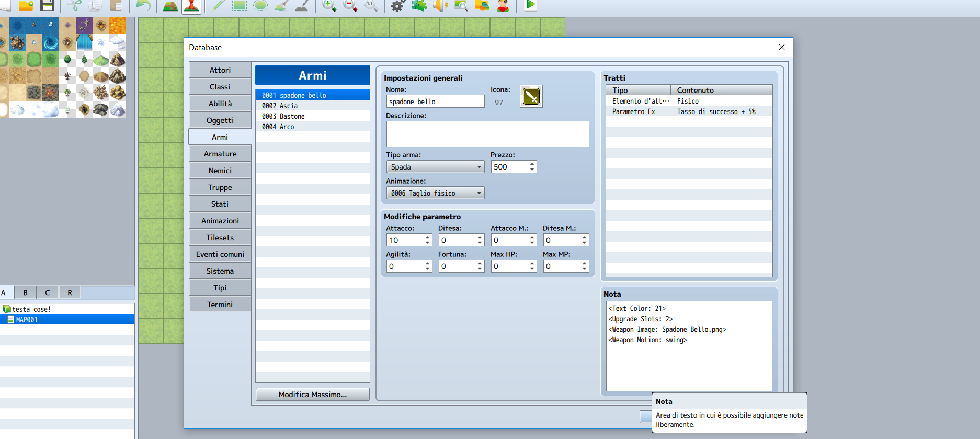Click the Descrizione text field
The image size is (980, 439).
[488, 134]
